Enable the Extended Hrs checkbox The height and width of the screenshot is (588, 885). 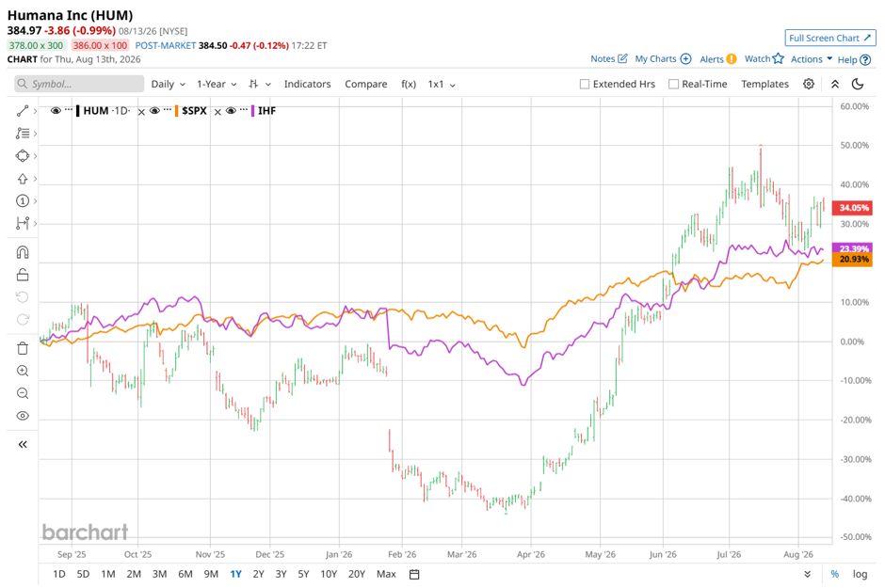coord(585,84)
